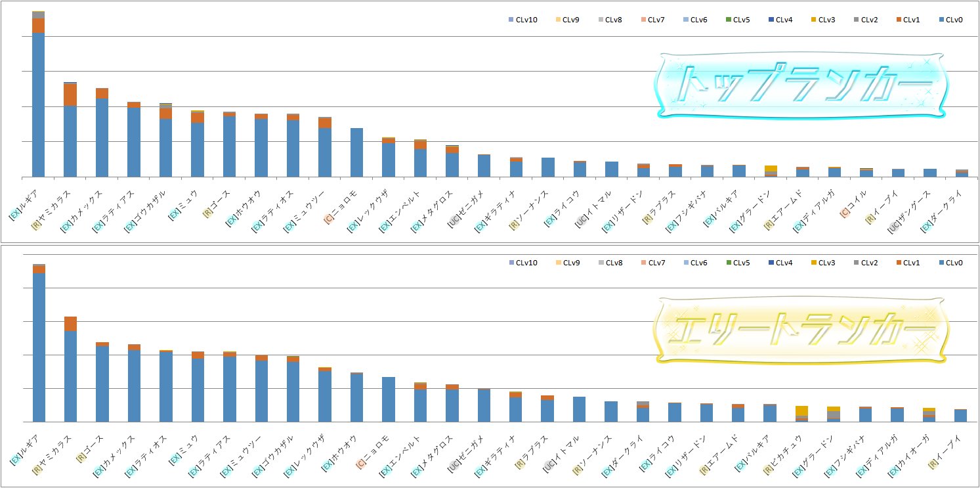Select the ホウオウ bar in the エリートランカー chart
The height and width of the screenshot is (488, 980).
356,397
